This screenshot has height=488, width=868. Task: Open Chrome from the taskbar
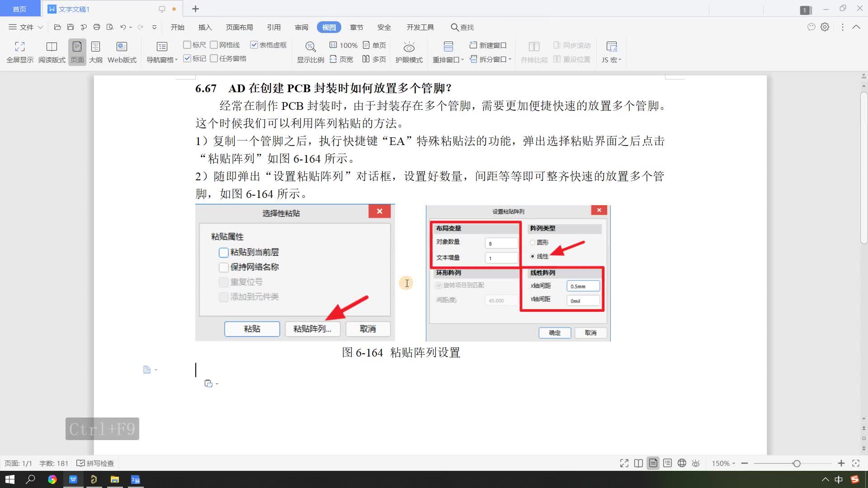click(x=52, y=479)
